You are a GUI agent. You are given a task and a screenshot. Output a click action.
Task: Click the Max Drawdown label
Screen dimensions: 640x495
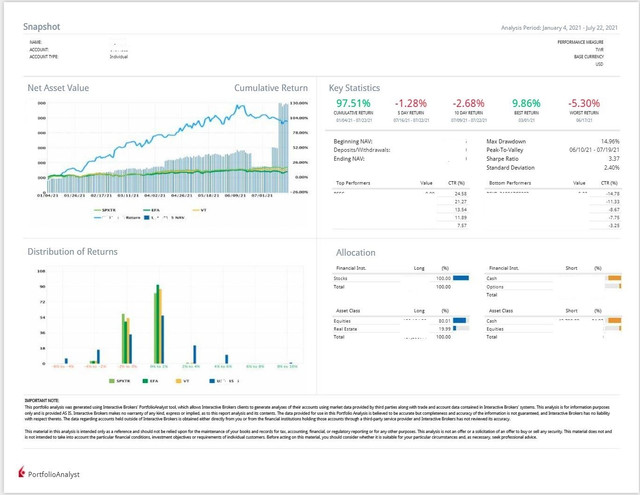(x=506, y=141)
